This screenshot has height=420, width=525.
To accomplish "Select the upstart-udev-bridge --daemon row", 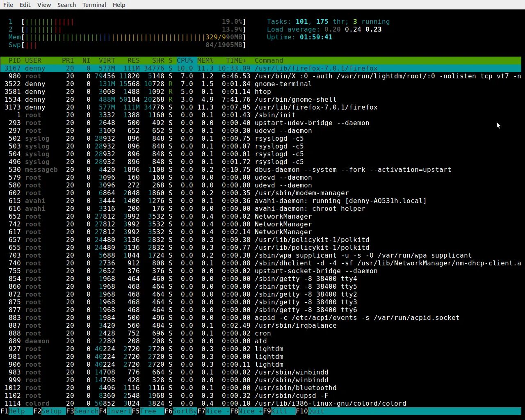I will (x=261, y=123).
